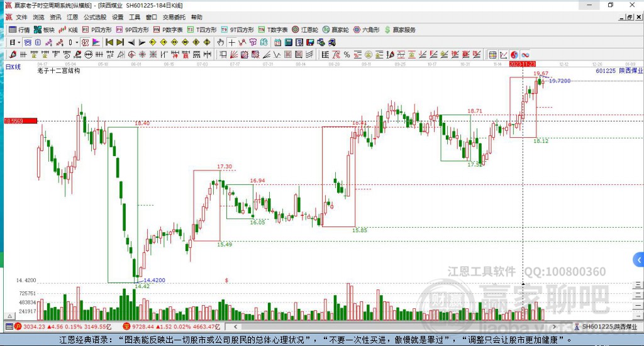
Task: Click the SH601225 陕西煤业 status tab
Action: [606, 326]
